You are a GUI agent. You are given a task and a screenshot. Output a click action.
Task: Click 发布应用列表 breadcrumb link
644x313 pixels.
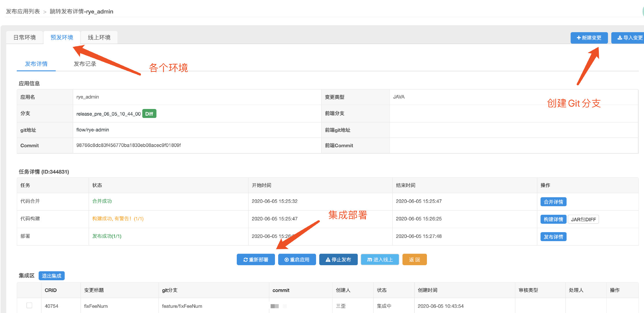pos(23,11)
